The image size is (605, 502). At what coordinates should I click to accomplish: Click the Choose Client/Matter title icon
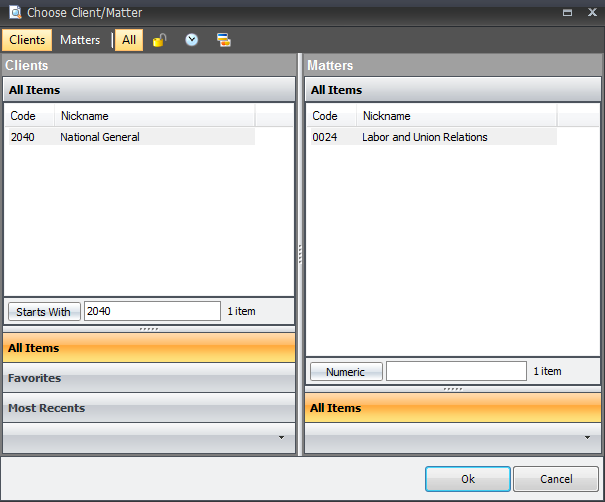tap(14, 13)
